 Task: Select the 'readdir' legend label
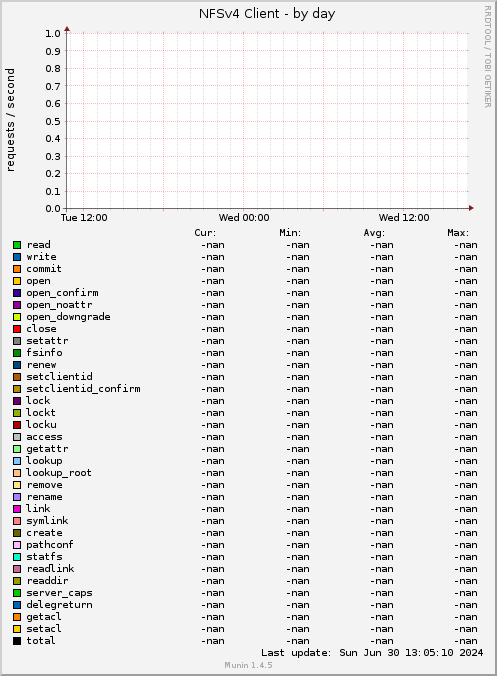47,581
